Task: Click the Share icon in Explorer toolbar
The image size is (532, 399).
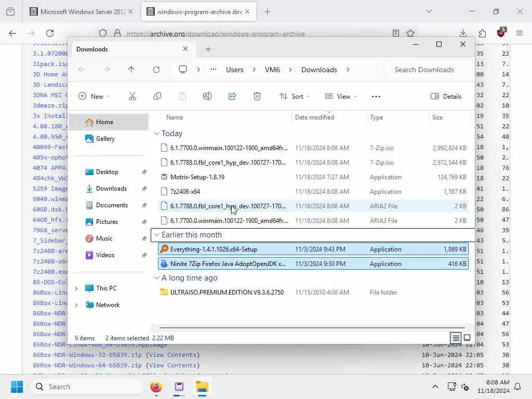Action: tap(232, 96)
